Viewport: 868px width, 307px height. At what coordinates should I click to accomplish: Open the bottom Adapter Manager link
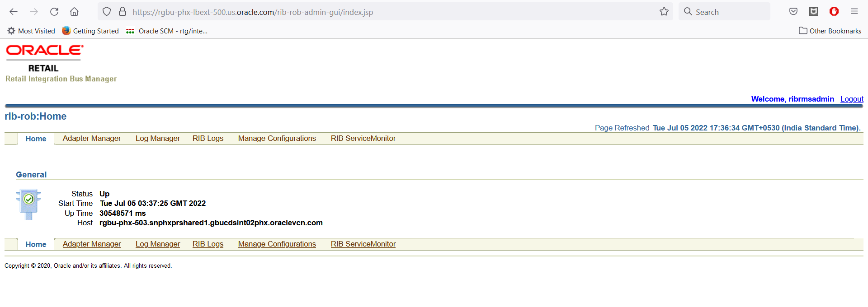pos(92,244)
